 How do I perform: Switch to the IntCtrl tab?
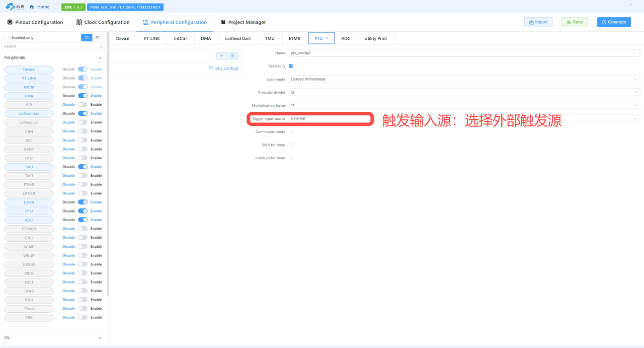[180, 38]
